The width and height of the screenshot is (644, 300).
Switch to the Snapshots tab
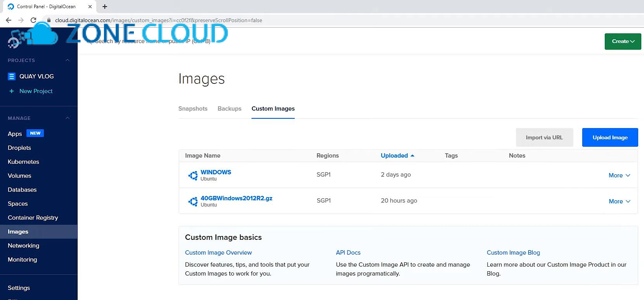[193, 109]
